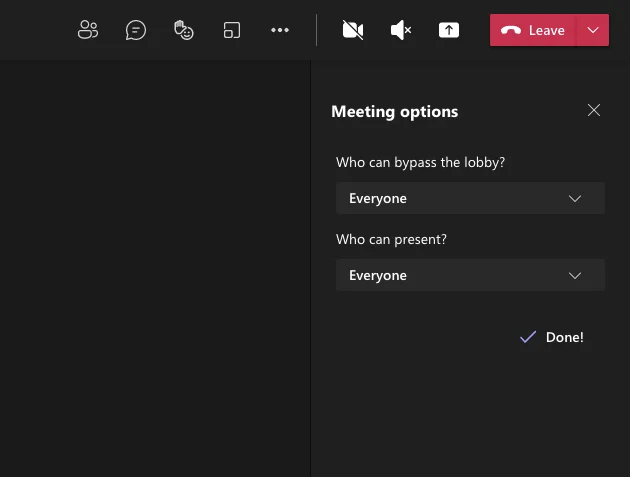Show the participants list
Viewport: 630px width, 477px height.
click(x=88, y=30)
